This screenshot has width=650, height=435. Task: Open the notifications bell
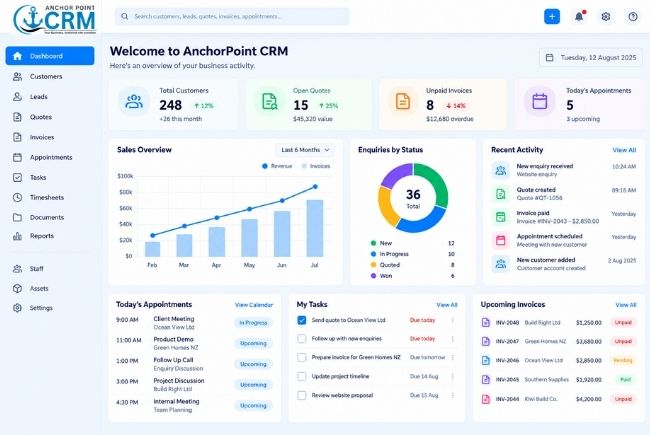click(x=579, y=17)
